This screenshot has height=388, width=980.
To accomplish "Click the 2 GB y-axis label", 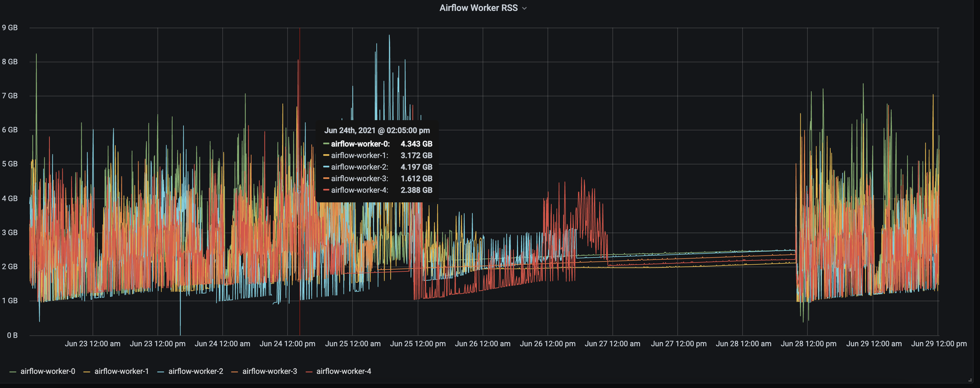I will point(10,267).
